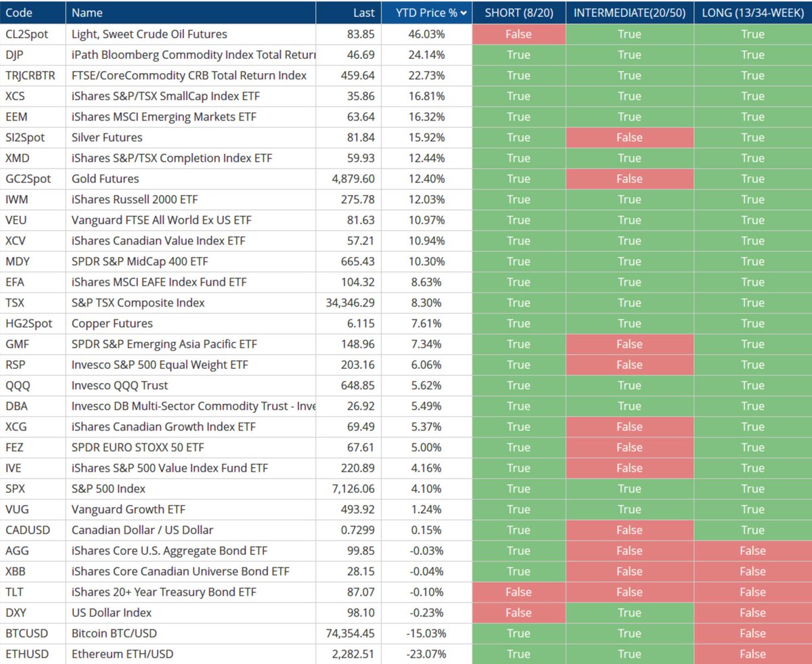Click the 12.44% value in XMD row
Viewport: 812px width, 664px height.
coord(427,158)
